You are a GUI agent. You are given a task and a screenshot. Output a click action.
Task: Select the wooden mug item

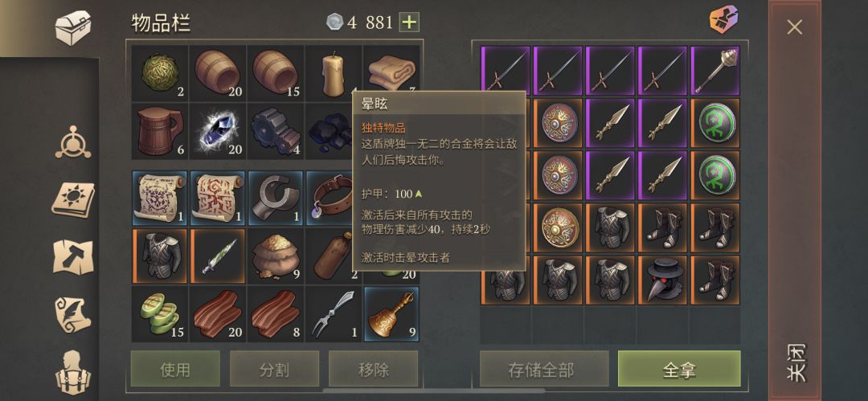[159, 131]
